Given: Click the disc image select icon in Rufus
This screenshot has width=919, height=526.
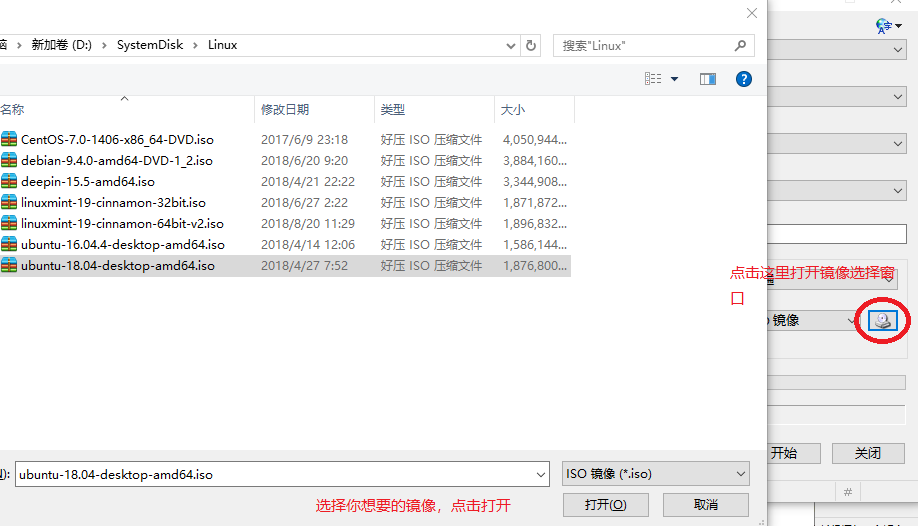Looking at the screenshot, I should pos(883,320).
